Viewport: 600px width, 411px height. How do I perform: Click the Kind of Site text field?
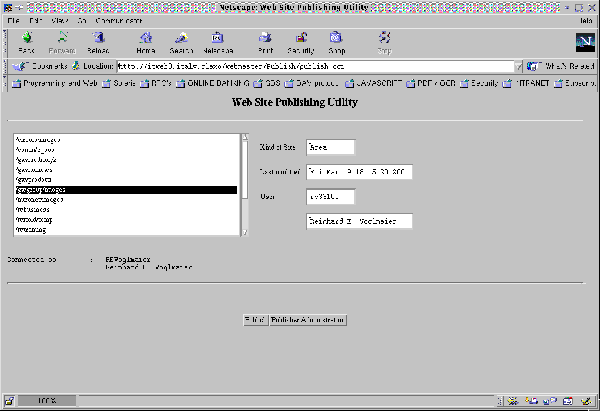[331, 148]
